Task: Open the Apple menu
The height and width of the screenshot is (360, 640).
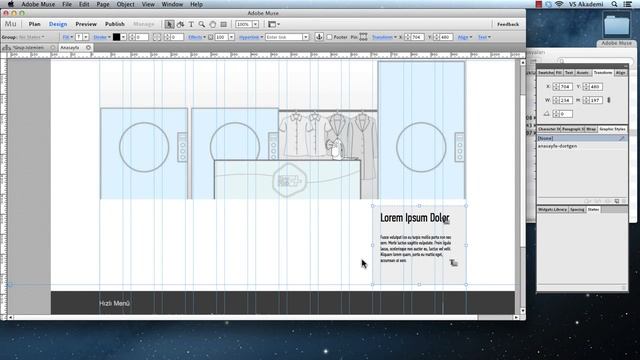Action: click(x=11, y=4)
